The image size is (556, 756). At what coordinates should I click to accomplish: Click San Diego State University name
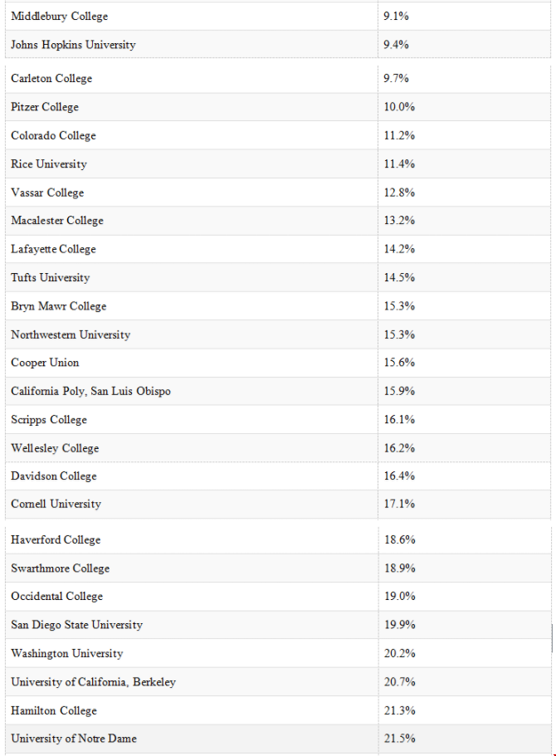click(x=76, y=625)
